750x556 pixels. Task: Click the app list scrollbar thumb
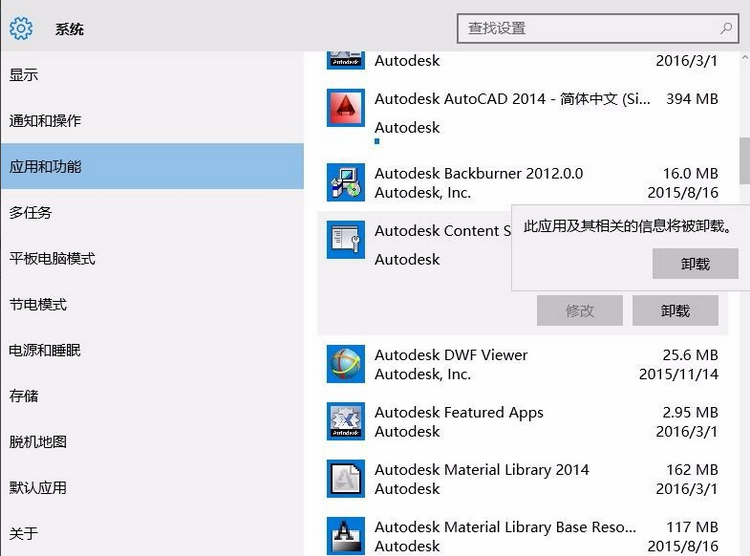(744, 160)
